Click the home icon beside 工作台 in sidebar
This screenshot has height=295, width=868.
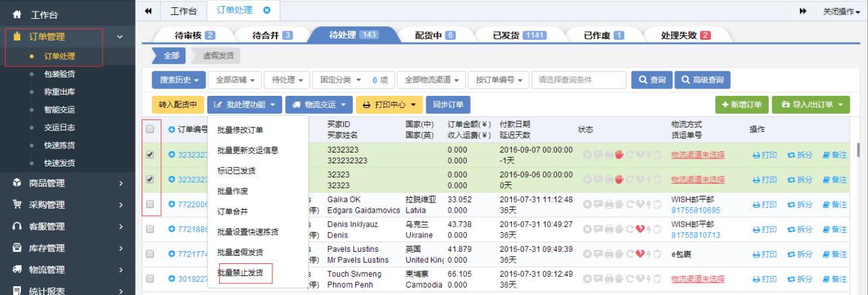(18, 14)
